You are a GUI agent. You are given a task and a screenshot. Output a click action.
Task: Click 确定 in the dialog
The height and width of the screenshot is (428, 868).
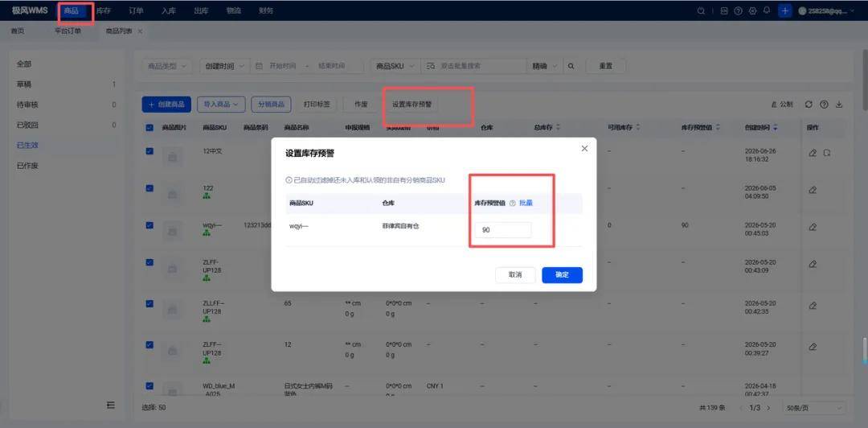pyautogui.click(x=562, y=275)
